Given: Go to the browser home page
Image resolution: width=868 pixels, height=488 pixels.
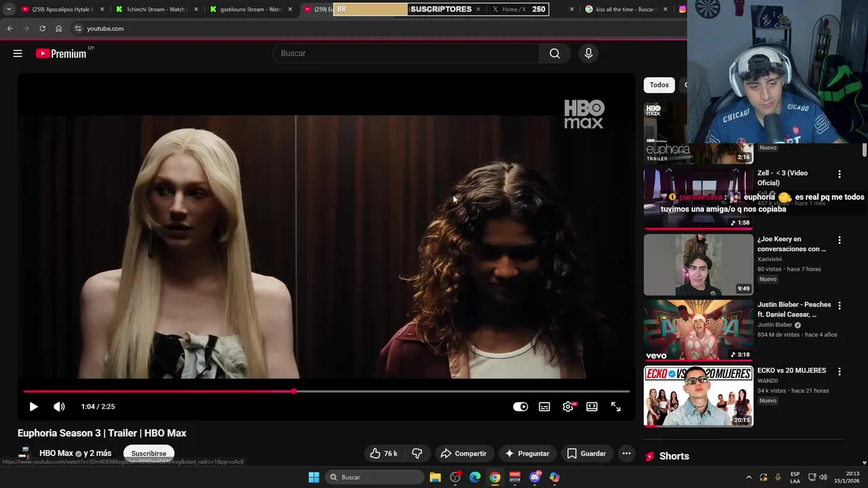Looking at the screenshot, I should click(58, 28).
